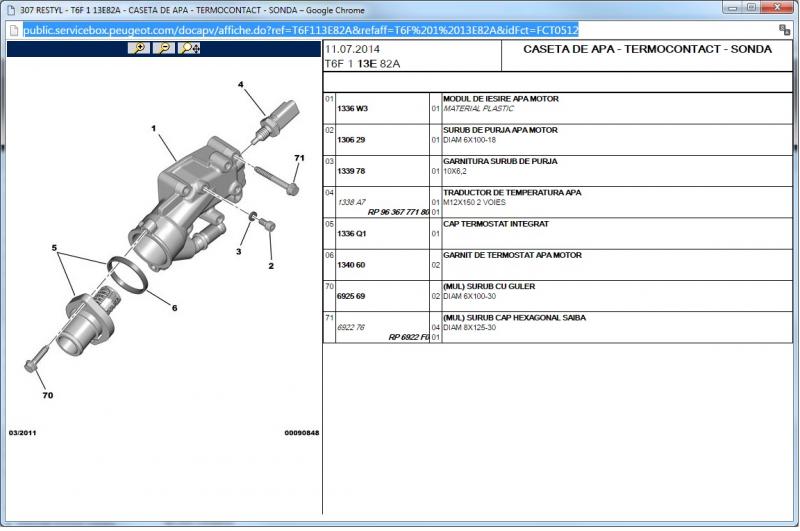The image size is (800, 531).
Task: Click 10X6,2 gasket dimension text
Action: [454, 171]
